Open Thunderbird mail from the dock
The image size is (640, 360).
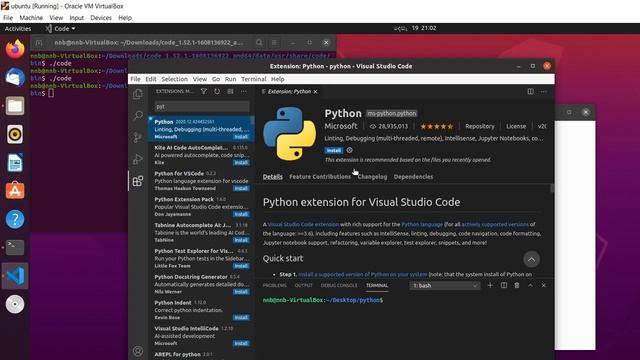coord(15,78)
